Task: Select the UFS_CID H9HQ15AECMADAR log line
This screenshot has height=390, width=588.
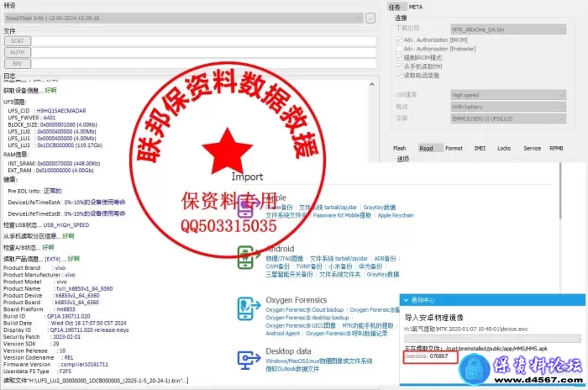Action: 47,111
